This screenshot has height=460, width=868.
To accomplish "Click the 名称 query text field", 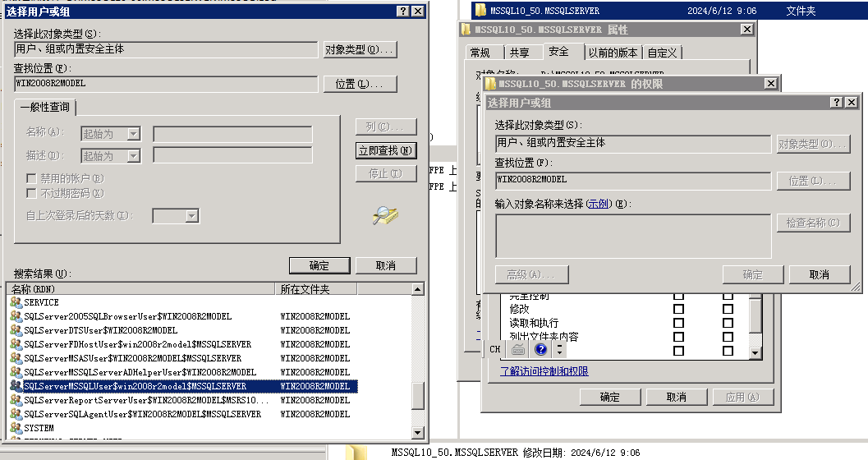I will [232, 134].
